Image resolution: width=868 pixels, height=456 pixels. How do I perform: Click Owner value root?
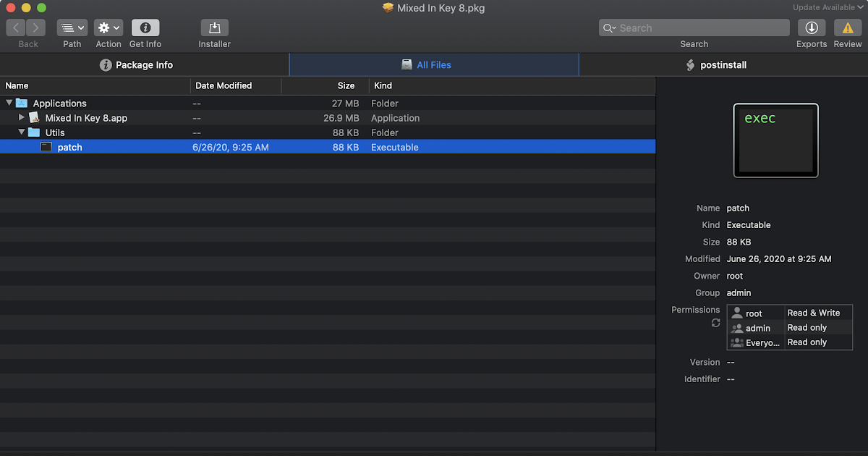tap(735, 276)
